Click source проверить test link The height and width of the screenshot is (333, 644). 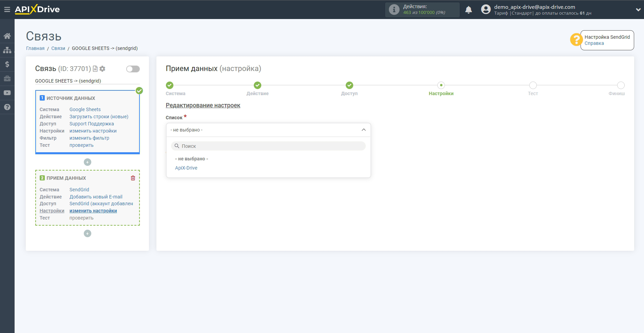click(x=81, y=145)
